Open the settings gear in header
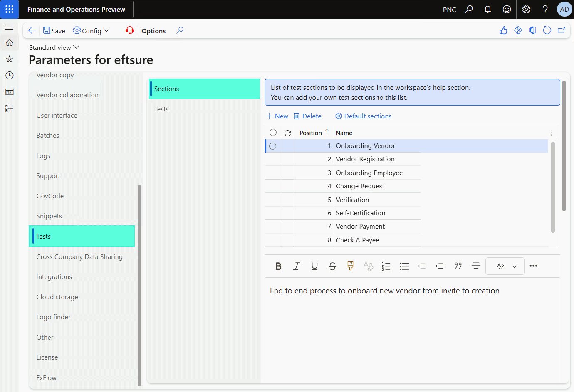The image size is (574, 392). 526,9
